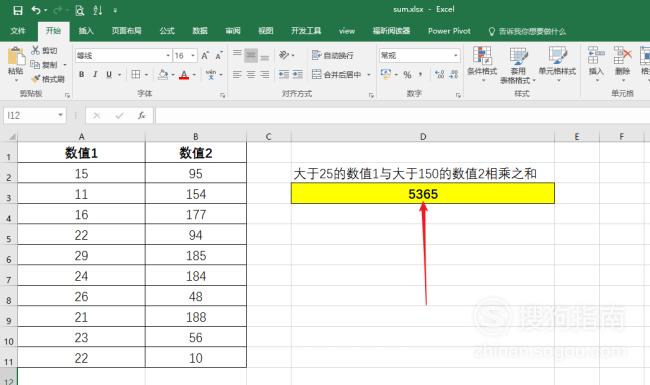Select the yellow cell containing 5365
The width and height of the screenshot is (650, 385).
[x=423, y=194]
